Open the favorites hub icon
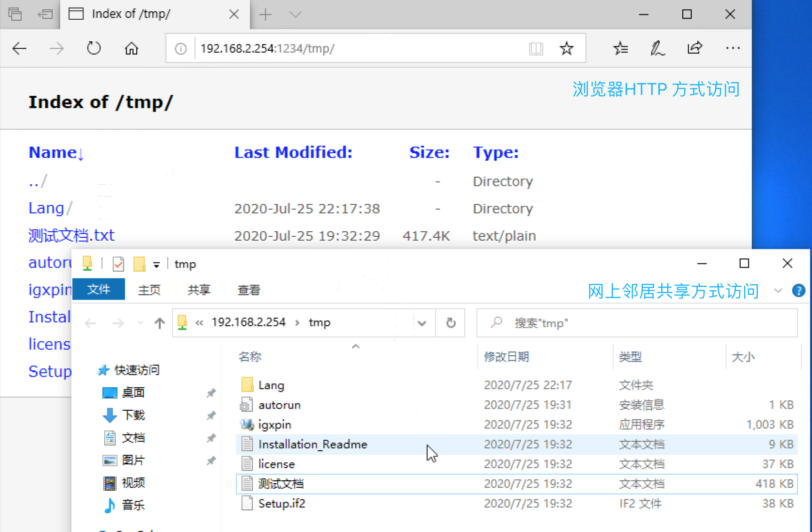This screenshot has height=532, width=812. [620, 48]
